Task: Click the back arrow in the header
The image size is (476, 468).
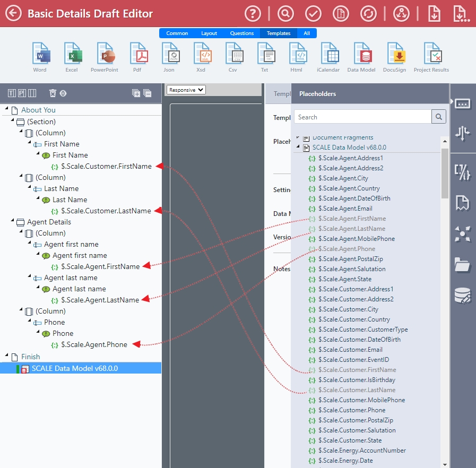Action: 13,13
